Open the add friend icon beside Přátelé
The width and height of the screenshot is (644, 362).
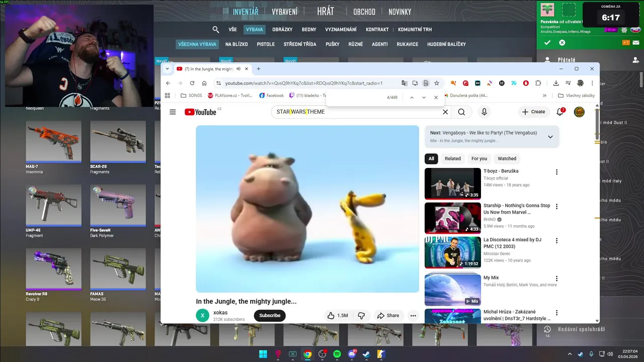(635, 60)
